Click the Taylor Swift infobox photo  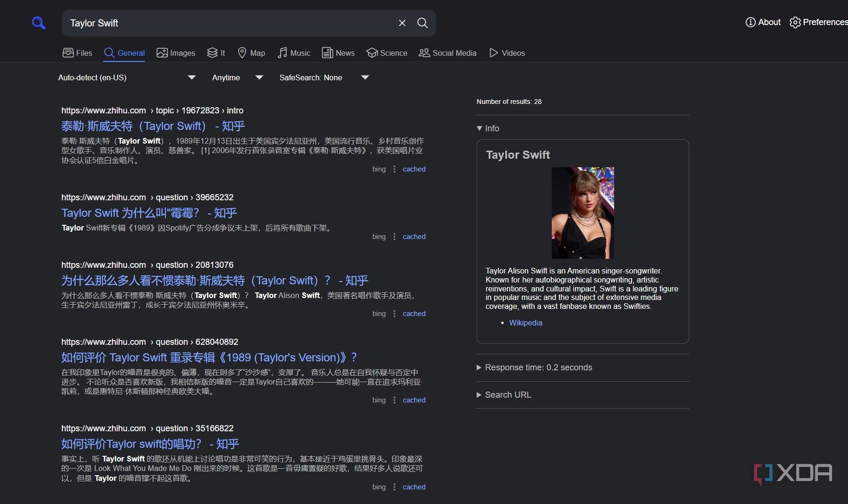[x=583, y=213]
